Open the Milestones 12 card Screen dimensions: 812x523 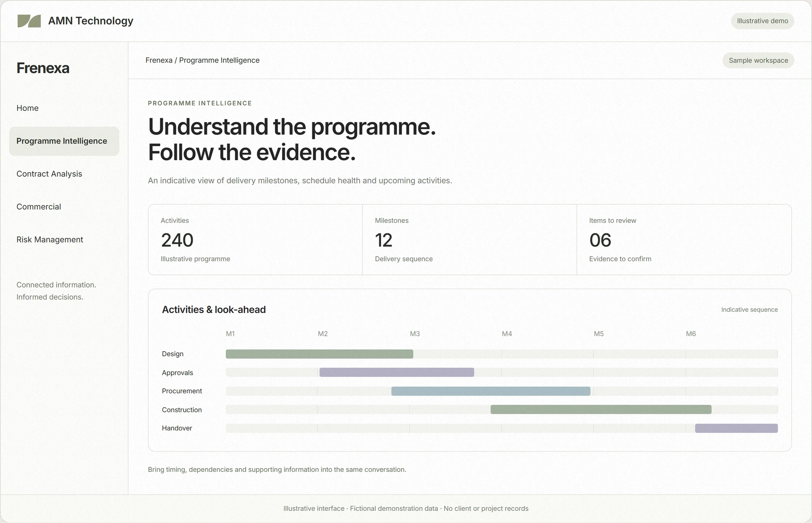click(x=469, y=240)
